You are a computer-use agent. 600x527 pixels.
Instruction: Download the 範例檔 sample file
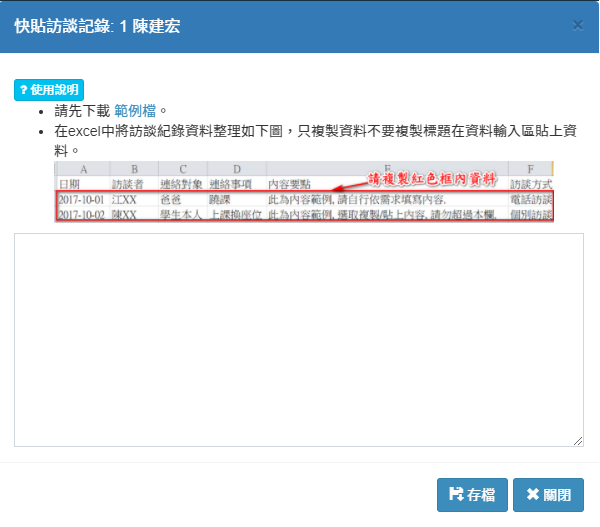pyautogui.click(x=136, y=110)
